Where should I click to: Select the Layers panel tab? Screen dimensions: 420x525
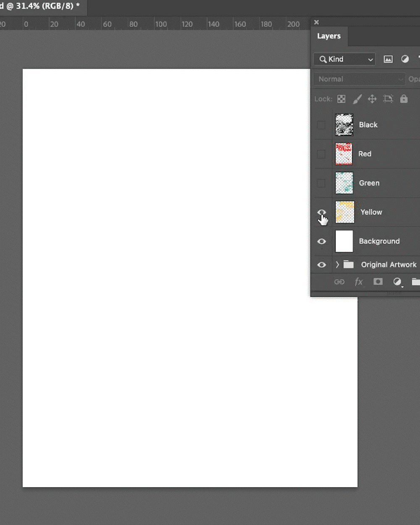click(x=329, y=36)
